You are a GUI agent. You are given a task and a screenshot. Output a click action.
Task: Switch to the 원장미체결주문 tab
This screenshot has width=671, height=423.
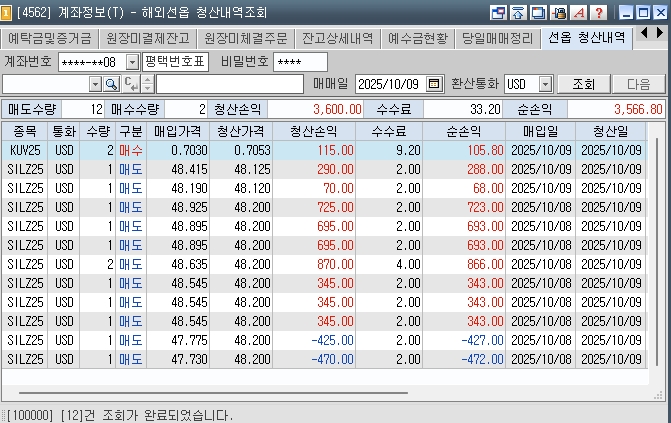[x=246, y=39]
